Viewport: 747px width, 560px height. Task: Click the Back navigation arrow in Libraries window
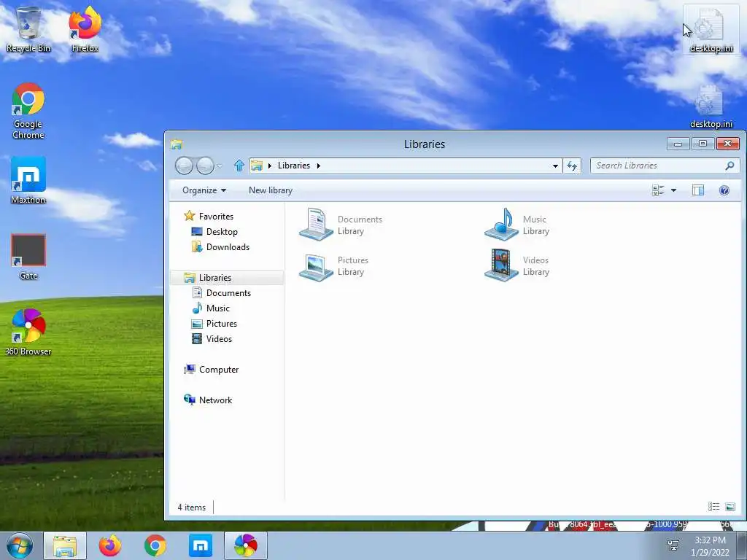(184, 166)
